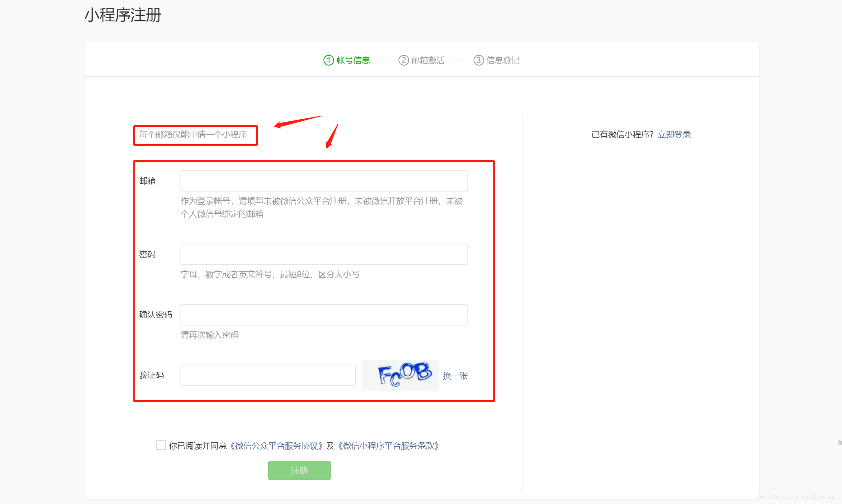Focus the 密码 password input field
This screenshot has width=842, height=504.
point(324,254)
